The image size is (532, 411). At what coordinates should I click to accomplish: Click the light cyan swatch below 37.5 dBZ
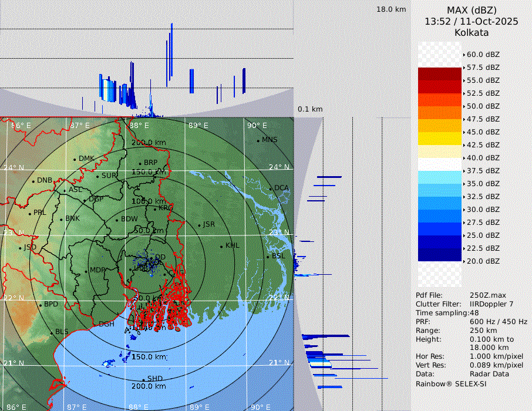coord(440,177)
